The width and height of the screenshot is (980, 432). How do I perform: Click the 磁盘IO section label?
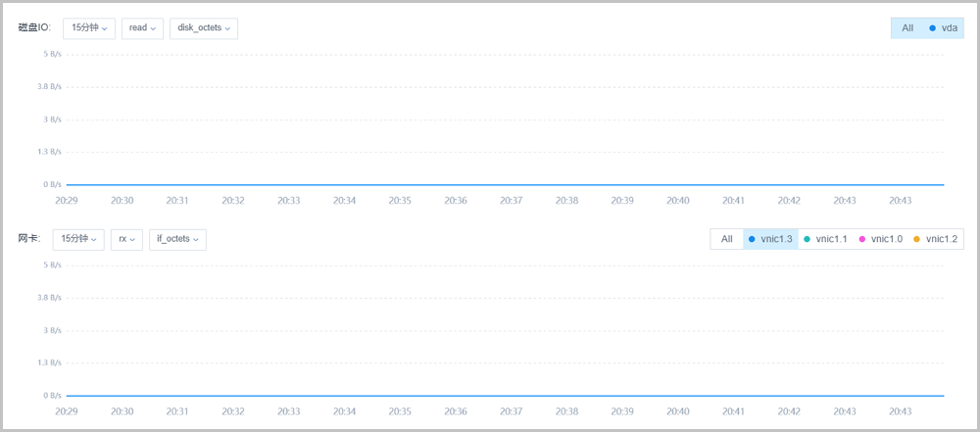click(34, 28)
